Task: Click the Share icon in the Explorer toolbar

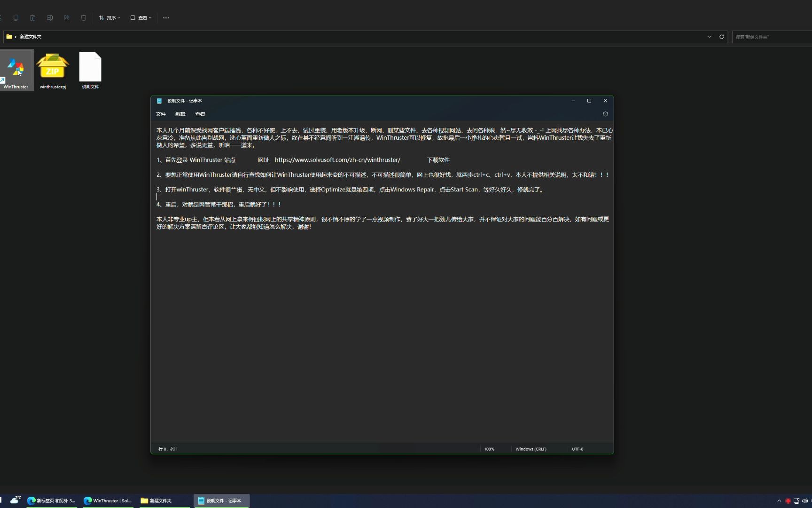Action: tap(67, 18)
